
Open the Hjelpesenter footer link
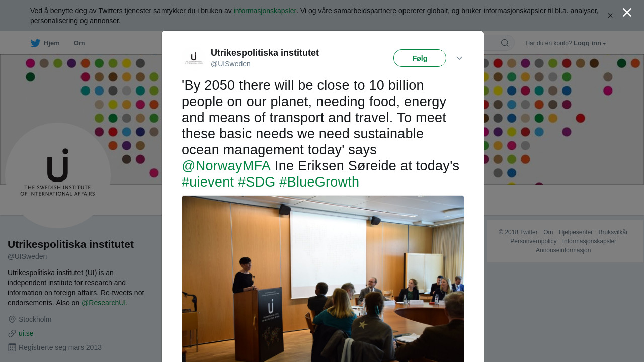click(576, 232)
